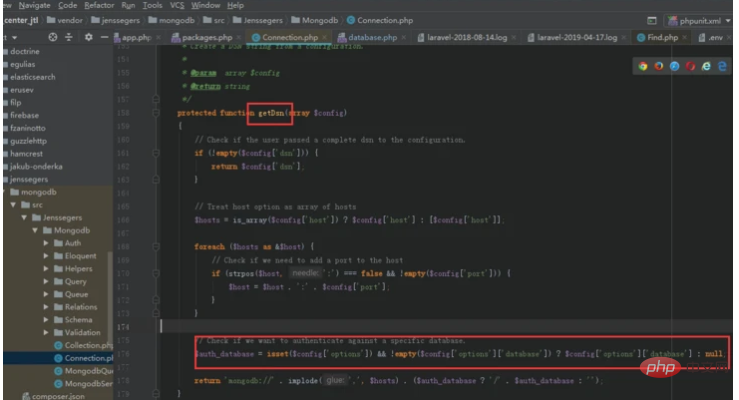This screenshot has width=739, height=400.
Task: Open the Window menu
Action: point(205,5)
